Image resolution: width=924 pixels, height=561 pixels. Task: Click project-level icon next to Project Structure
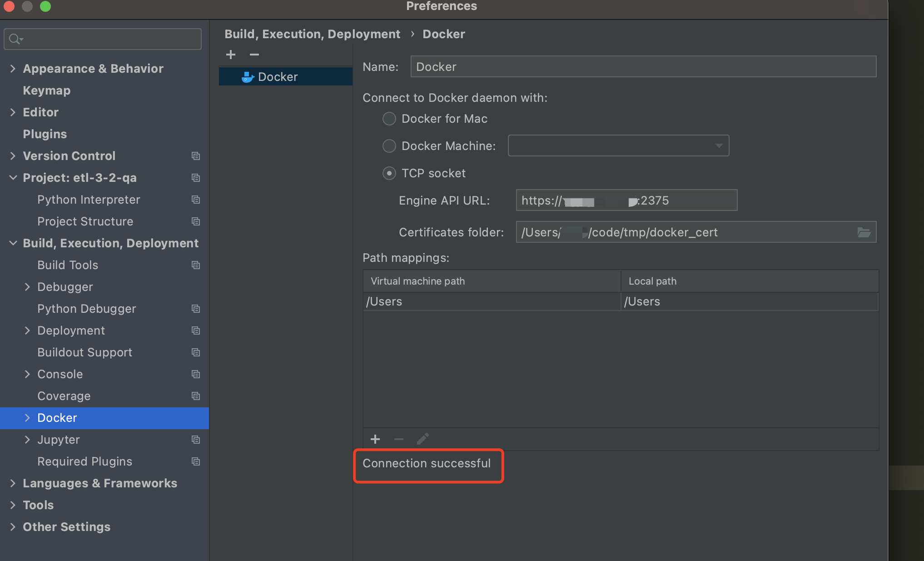pos(196,221)
